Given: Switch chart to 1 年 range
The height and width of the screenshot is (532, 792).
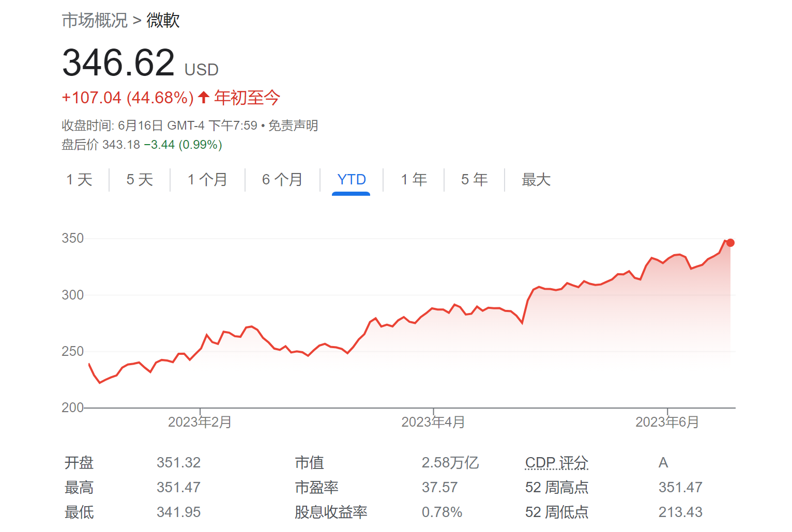Looking at the screenshot, I should click(414, 180).
